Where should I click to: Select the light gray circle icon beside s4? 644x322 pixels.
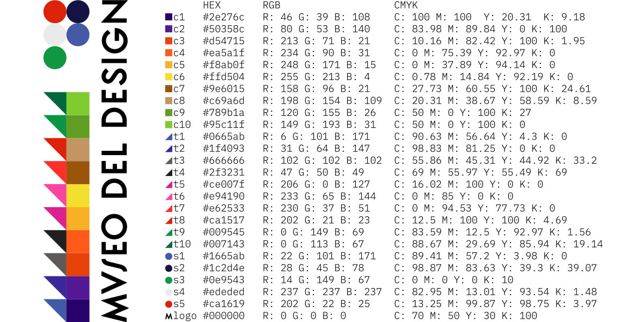click(x=169, y=292)
